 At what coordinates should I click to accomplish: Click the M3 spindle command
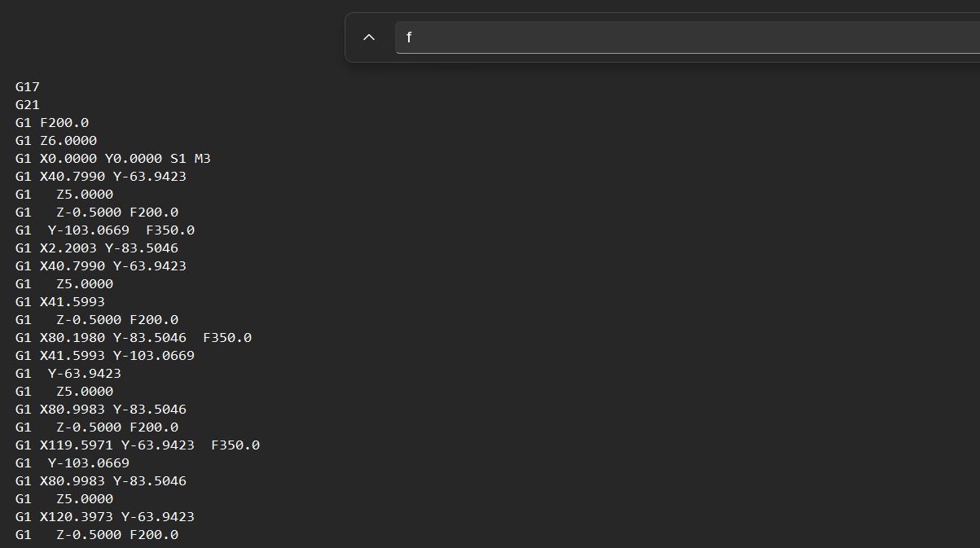202,159
